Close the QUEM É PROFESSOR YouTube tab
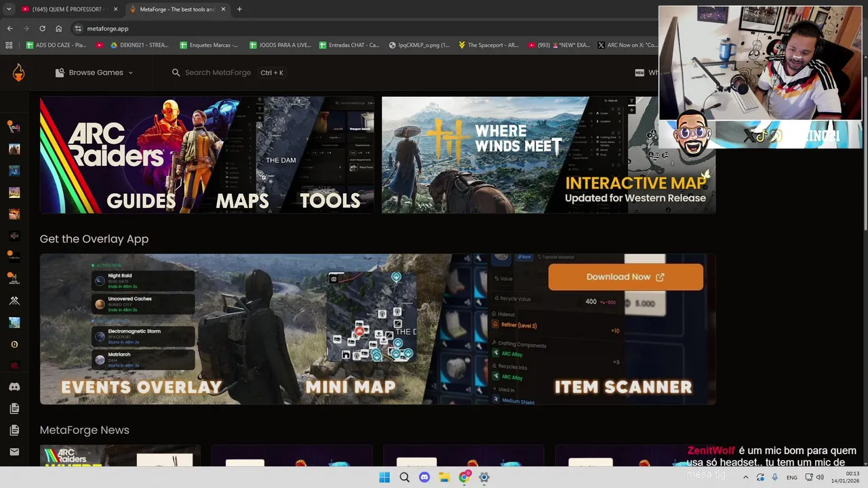This screenshot has width=868, height=488. (x=116, y=9)
